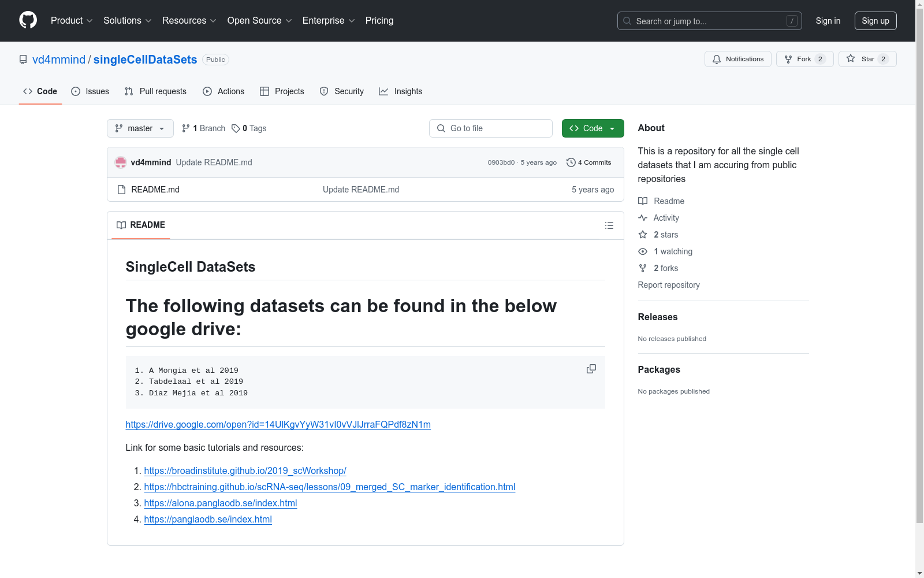Click the fork icon beside 2 forks
This screenshot has height=578, width=924.
(x=643, y=268)
